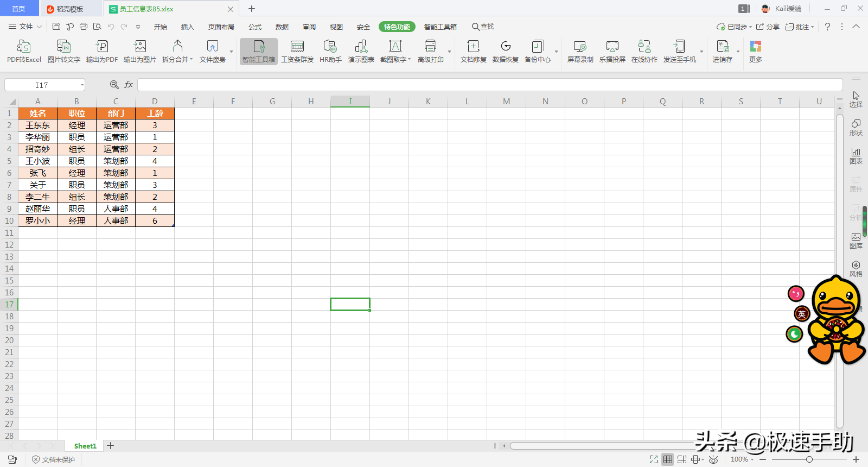Start 屏幕录制 screen recording

[x=580, y=52]
